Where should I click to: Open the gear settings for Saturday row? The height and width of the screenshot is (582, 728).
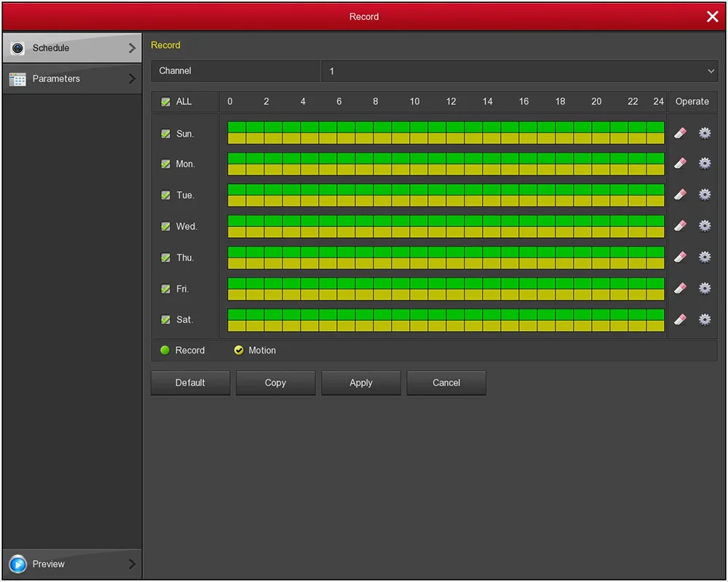point(705,319)
